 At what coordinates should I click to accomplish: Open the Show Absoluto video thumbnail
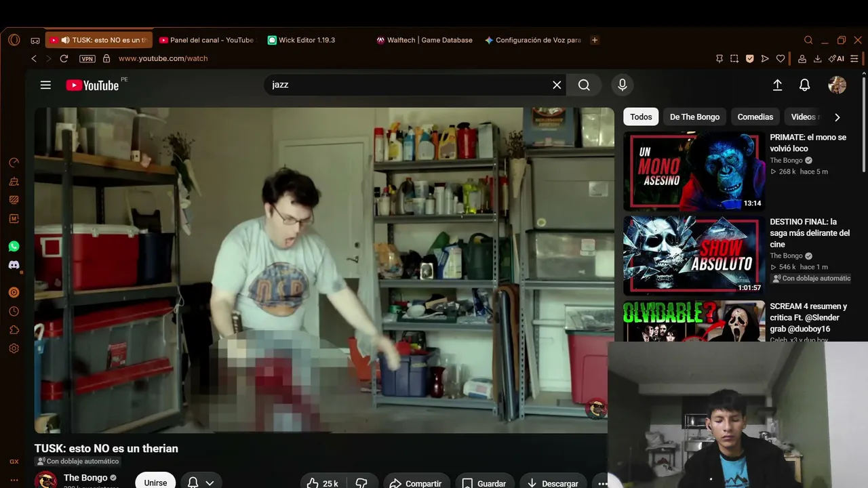694,256
